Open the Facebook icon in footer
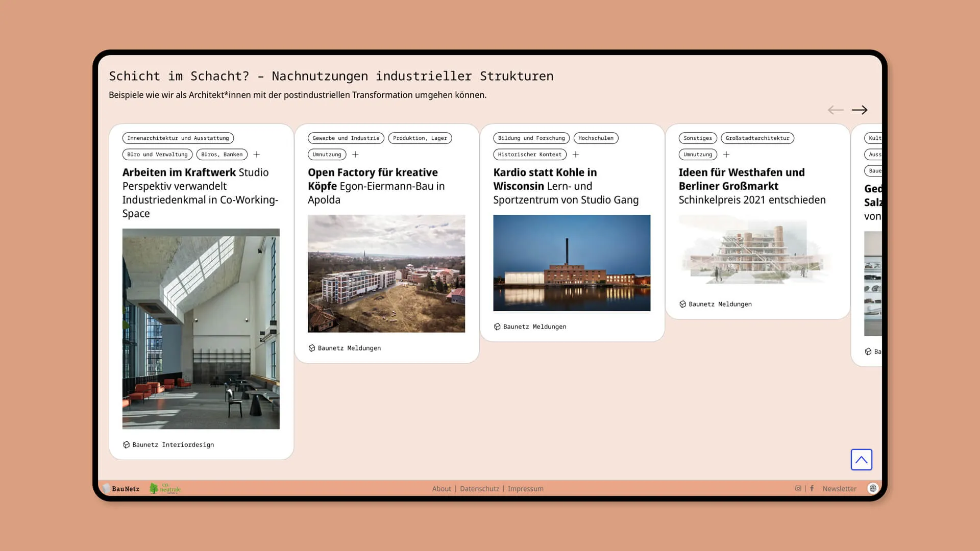This screenshot has height=551, width=980. [812, 488]
